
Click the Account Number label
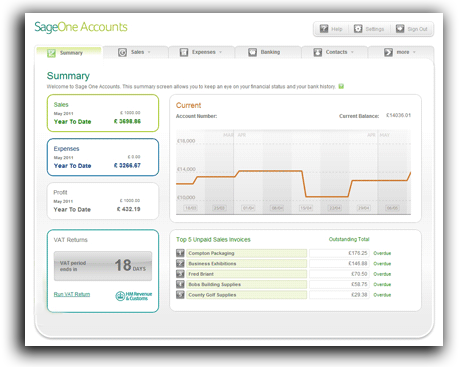[x=196, y=116]
